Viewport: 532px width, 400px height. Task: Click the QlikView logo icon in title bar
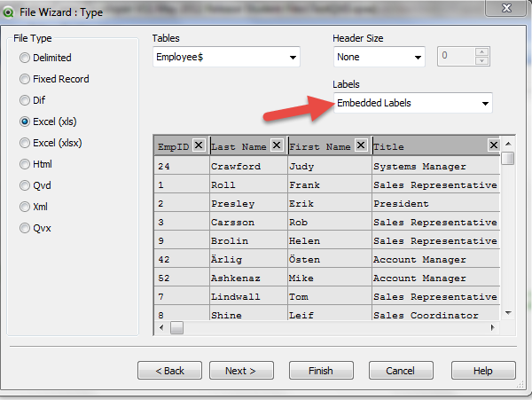tap(8, 12)
